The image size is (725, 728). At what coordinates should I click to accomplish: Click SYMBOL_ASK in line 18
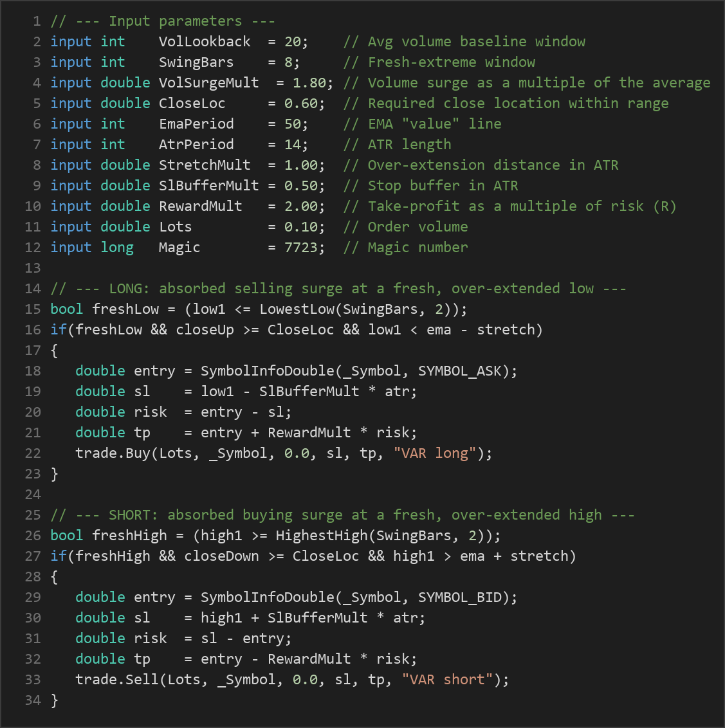point(460,371)
